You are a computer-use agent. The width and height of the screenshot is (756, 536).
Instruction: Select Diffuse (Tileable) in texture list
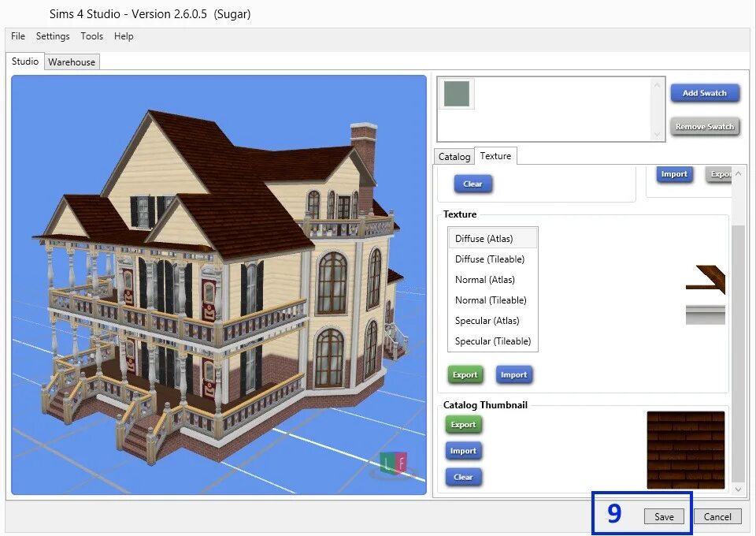(493, 259)
